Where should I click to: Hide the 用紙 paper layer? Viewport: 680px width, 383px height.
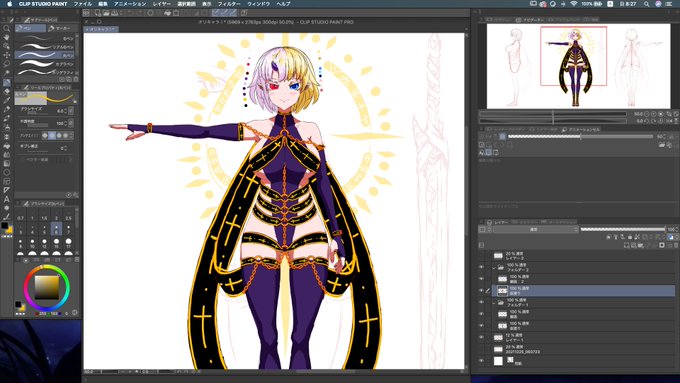pos(481,361)
